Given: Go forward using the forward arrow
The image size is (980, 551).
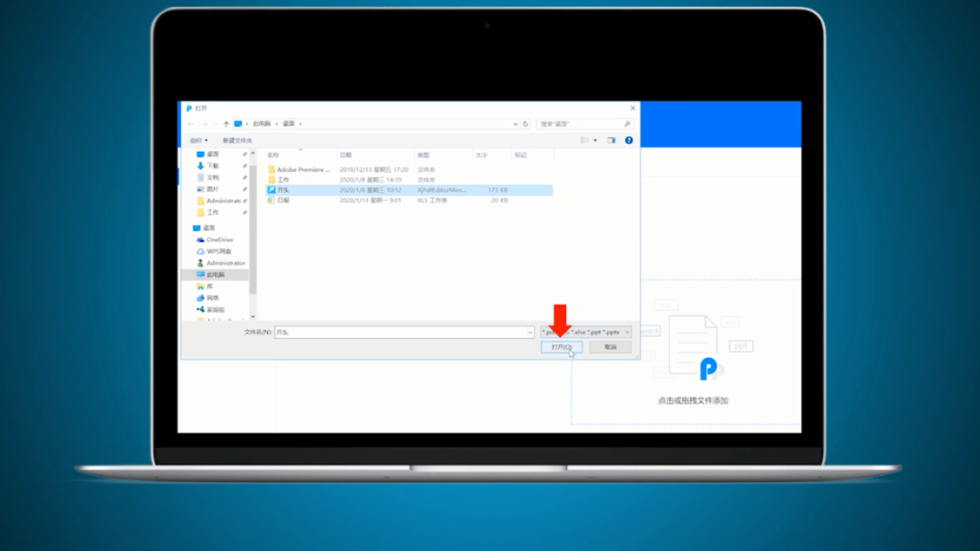Looking at the screenshot, I should coord(204,124).
